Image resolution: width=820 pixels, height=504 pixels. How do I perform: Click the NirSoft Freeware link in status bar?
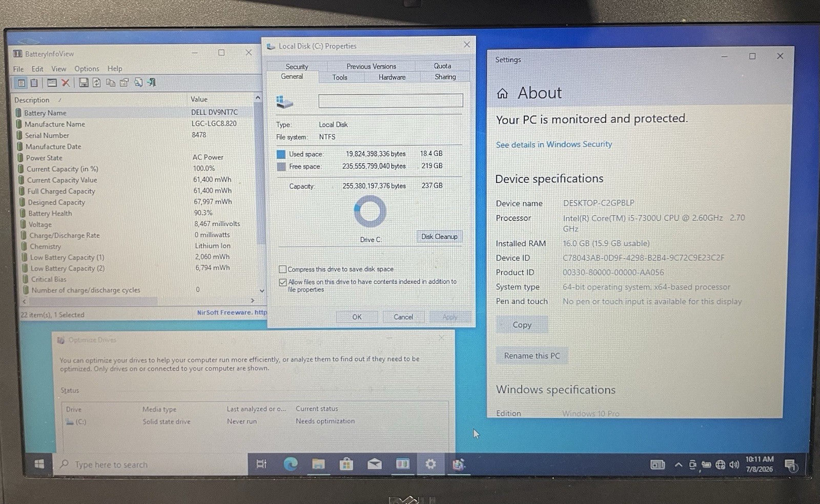pos(232,312)
